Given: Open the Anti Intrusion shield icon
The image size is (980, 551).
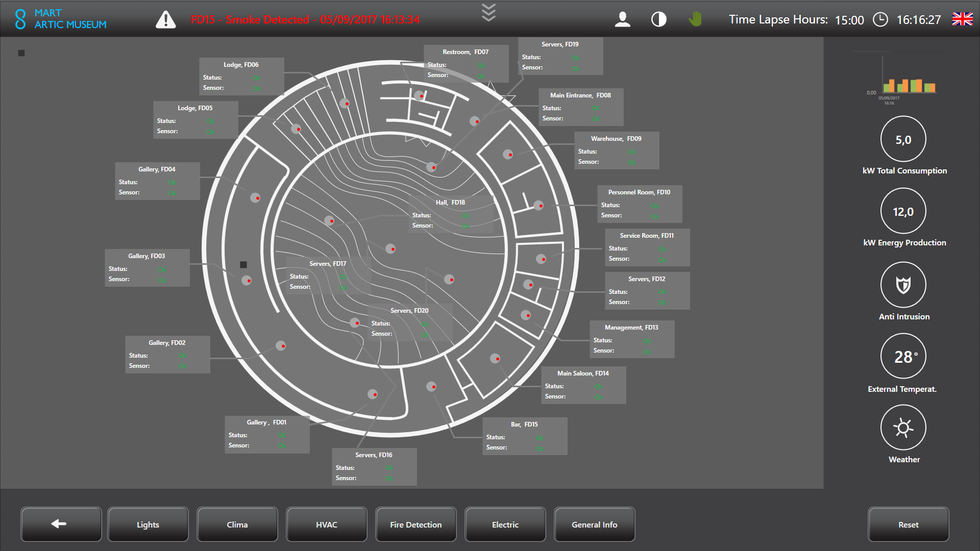Looking at the screenshot, I should click(x=903, y=285).
